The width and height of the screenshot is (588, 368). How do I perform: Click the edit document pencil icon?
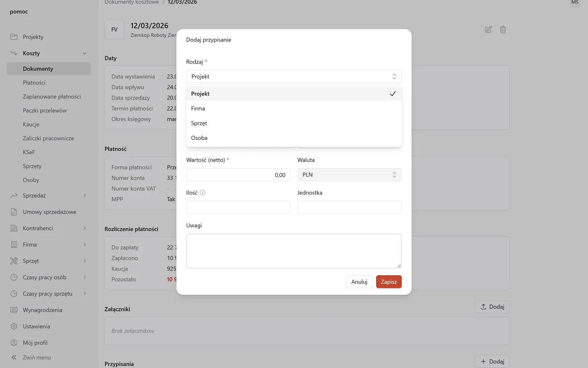point(488,29)
